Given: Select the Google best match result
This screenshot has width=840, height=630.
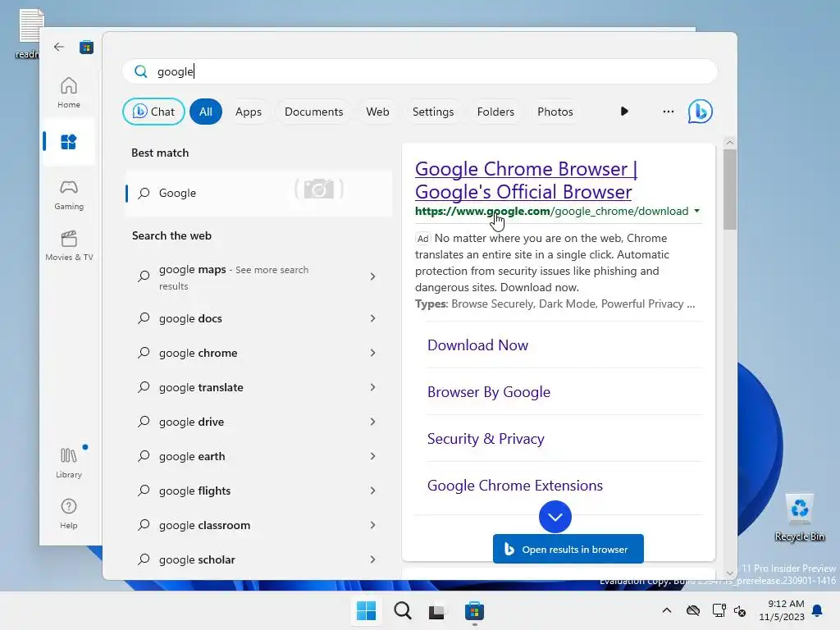Looking at the screenshot, I should tap(258, 193).
